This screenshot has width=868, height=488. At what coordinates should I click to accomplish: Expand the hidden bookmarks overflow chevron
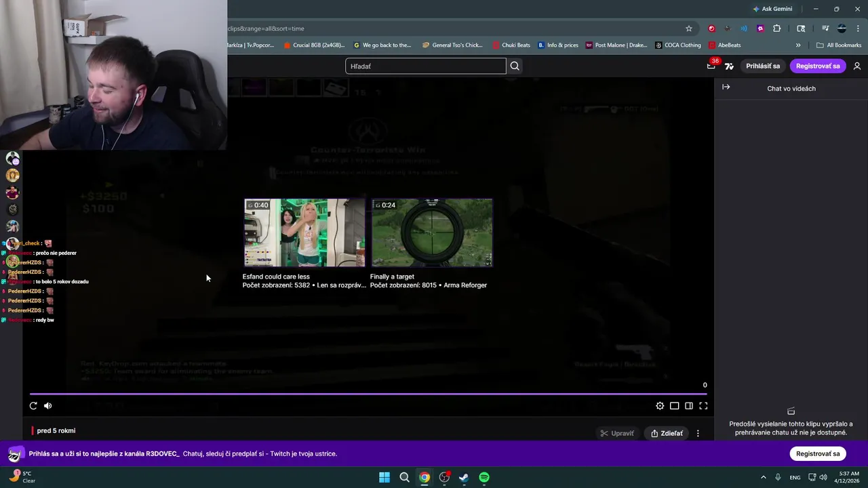(798, 45)
